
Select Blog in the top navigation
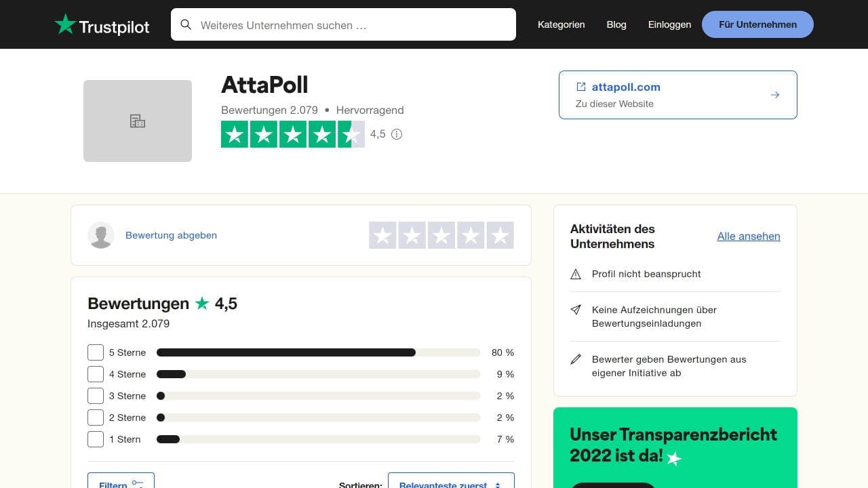coord(616,24)
